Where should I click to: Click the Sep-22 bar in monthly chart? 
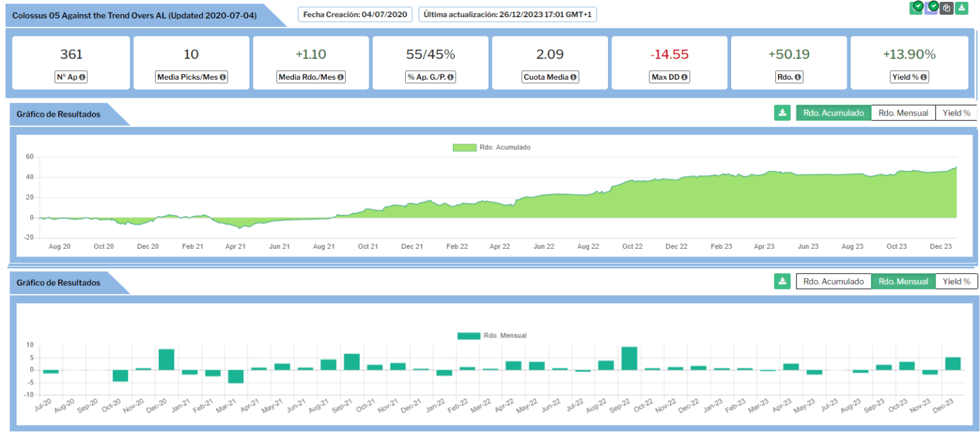click(628, 359)
